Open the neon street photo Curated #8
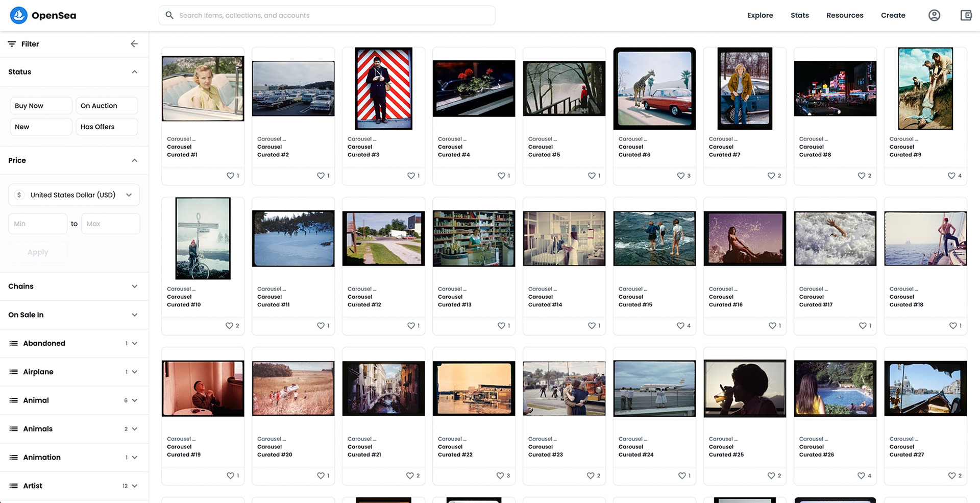The width and height of the screenshot is (980, 503). [x=835, y=88]
